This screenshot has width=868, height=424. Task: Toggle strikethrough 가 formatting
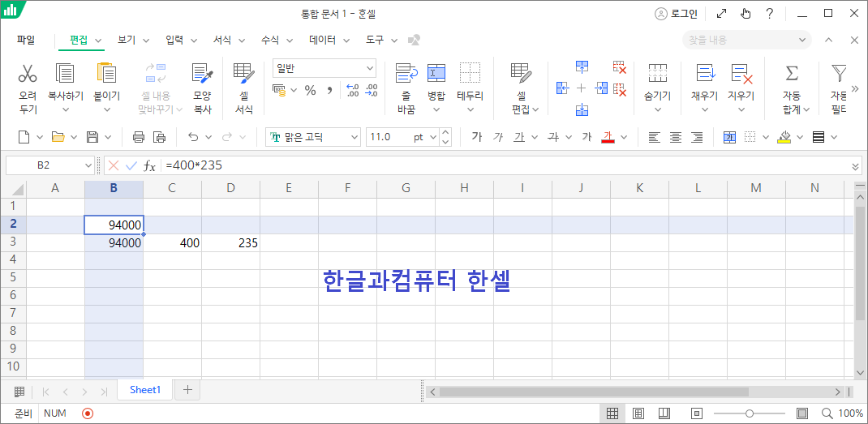pos(552,137)
